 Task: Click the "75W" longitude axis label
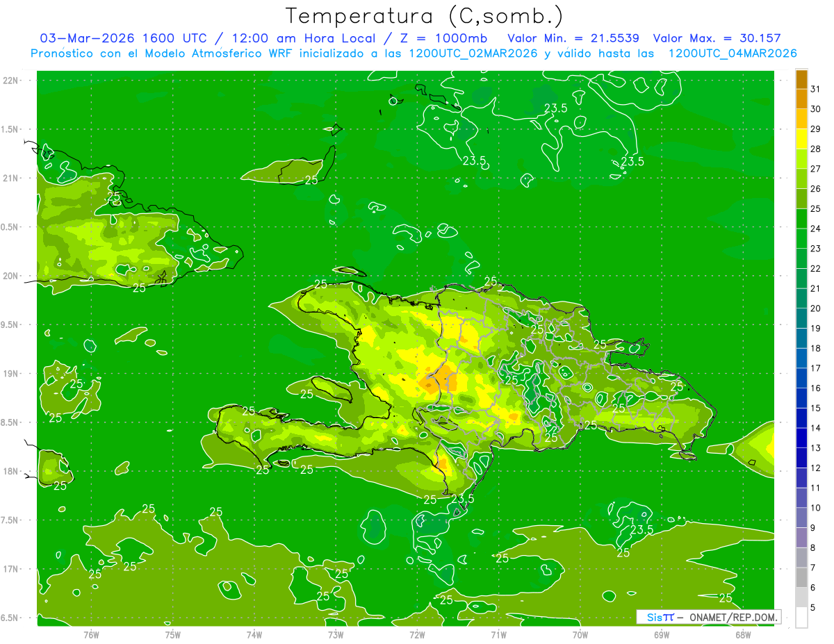[x=172, y=634]
